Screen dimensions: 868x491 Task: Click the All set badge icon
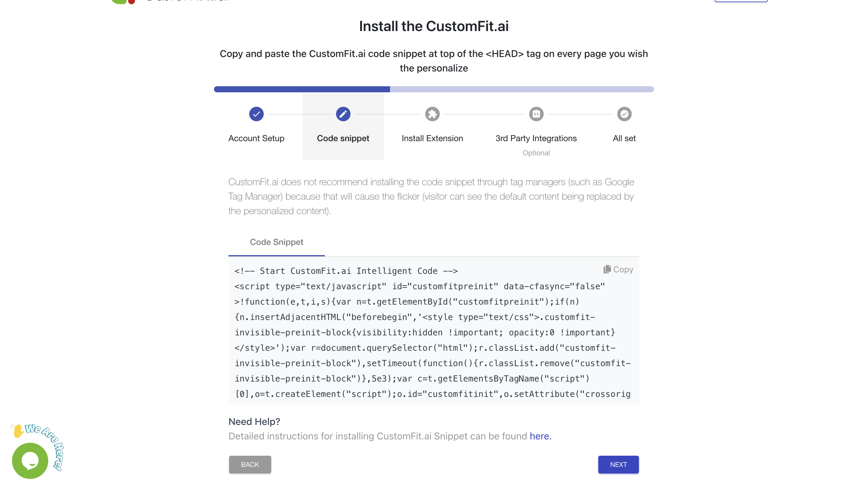[x=624, y=114]
